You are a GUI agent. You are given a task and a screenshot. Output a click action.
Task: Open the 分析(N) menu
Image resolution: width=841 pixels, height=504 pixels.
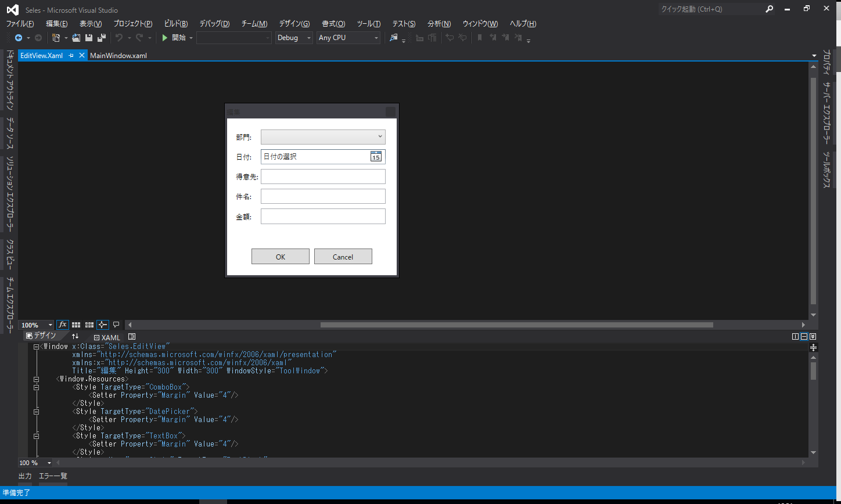(x=439, y=24)
